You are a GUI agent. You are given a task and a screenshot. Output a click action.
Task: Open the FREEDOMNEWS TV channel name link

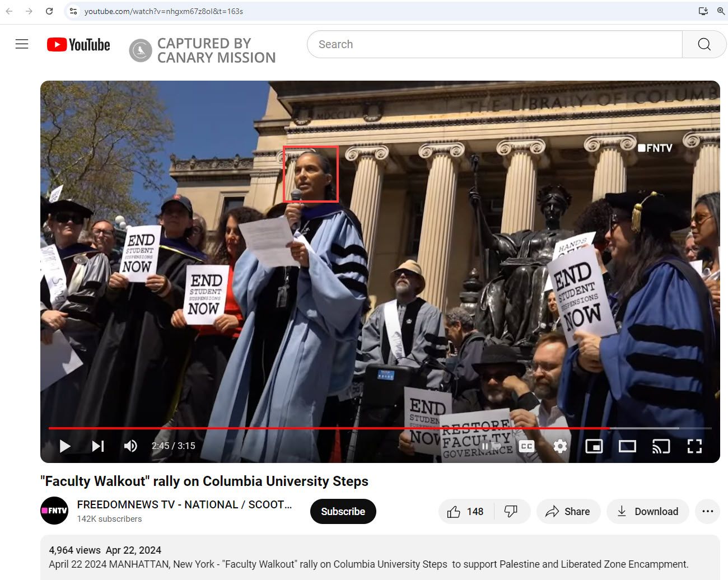pos(184,505)
